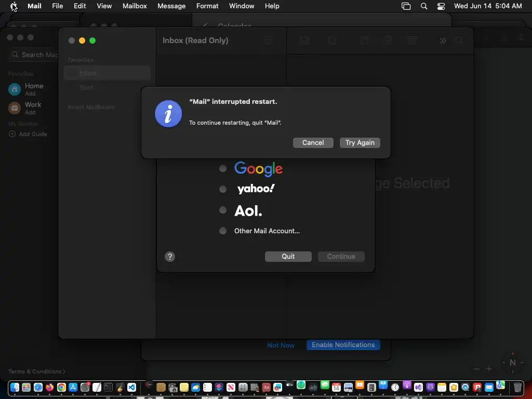Image resolution: width=532 pixels, height=399 pixels.
Task: Open Calendar from the Dock
Action: (x=336, y=387)
